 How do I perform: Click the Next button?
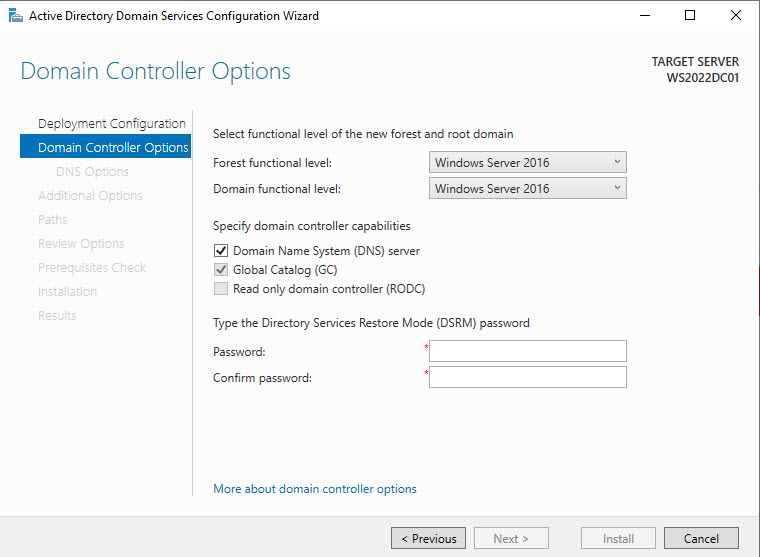[x=511, y=539]
